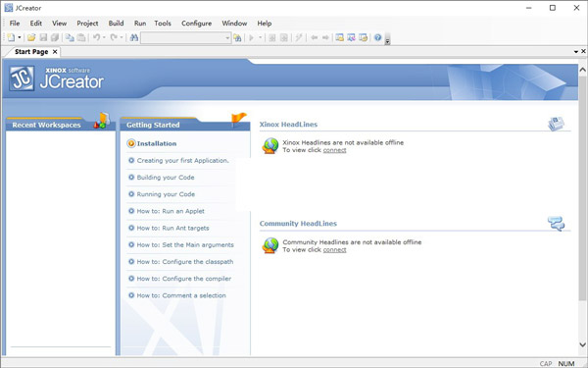Image resolution: width=588 pixels, height=368 pixels.
Task: Open the New file dropdown arrow
Action: coord(20,37)
